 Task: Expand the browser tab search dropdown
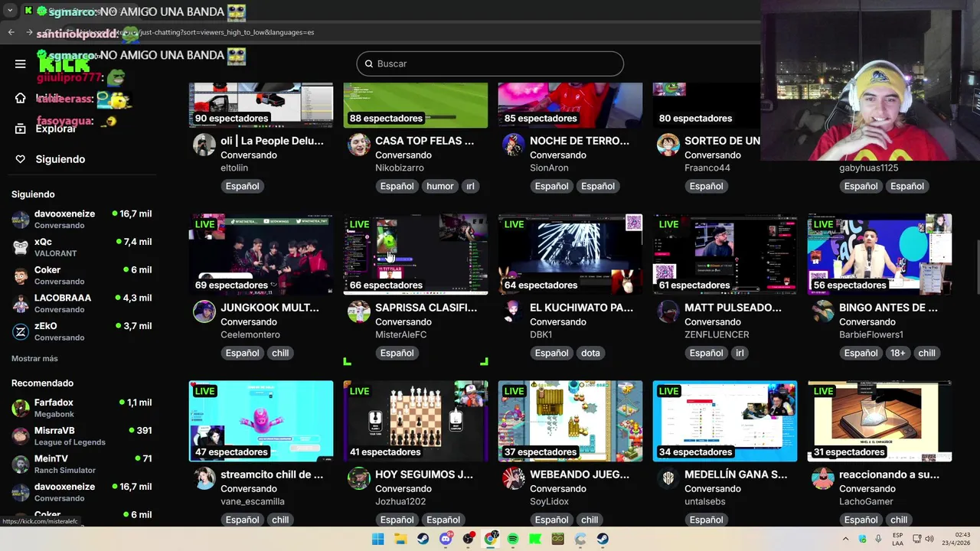pos(10,11)
